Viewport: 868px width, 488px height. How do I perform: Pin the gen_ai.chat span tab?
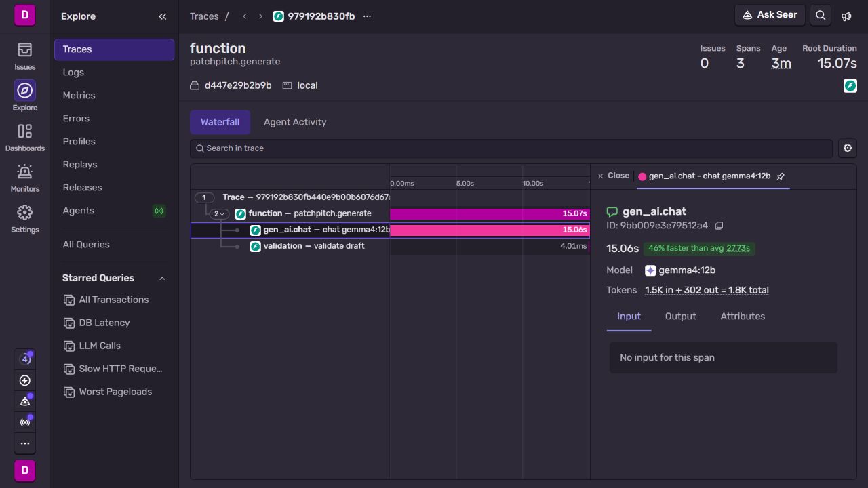click(781, 176)
